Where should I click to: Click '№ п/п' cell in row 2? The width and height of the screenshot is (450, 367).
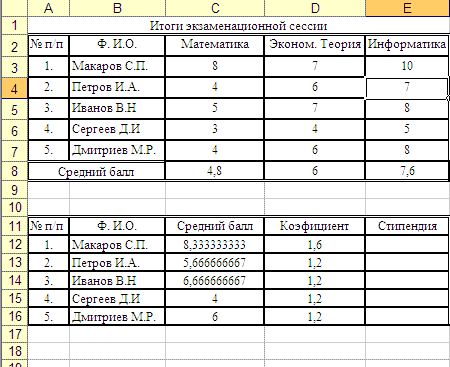click(48, 45)
